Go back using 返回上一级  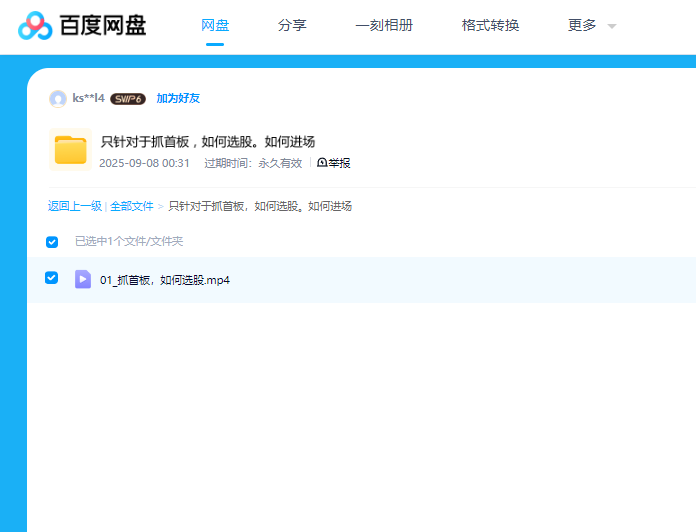tap(75, 206)
